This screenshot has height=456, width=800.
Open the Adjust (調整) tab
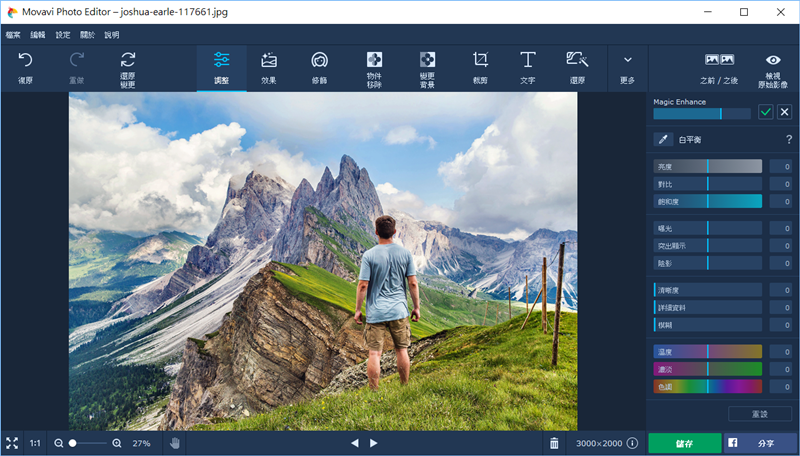pyautogui.click(x=221, y=68)
